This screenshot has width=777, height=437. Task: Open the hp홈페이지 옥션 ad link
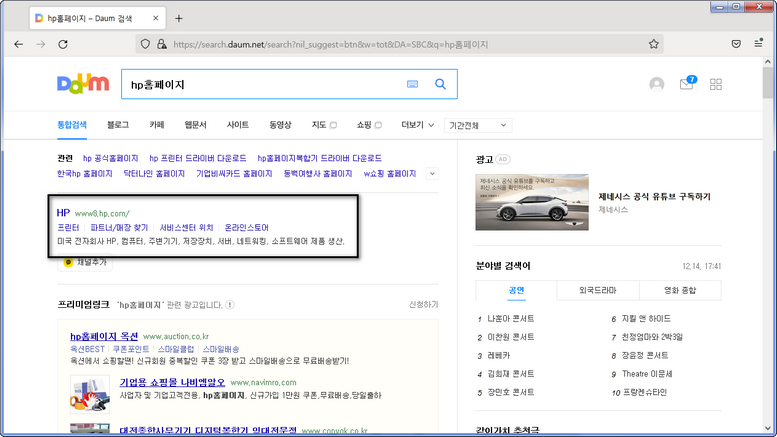click(104, 336)
